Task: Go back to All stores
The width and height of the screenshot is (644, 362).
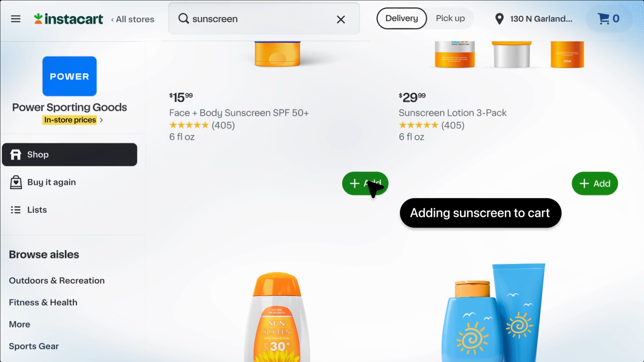Action: (x=133, y=19)
